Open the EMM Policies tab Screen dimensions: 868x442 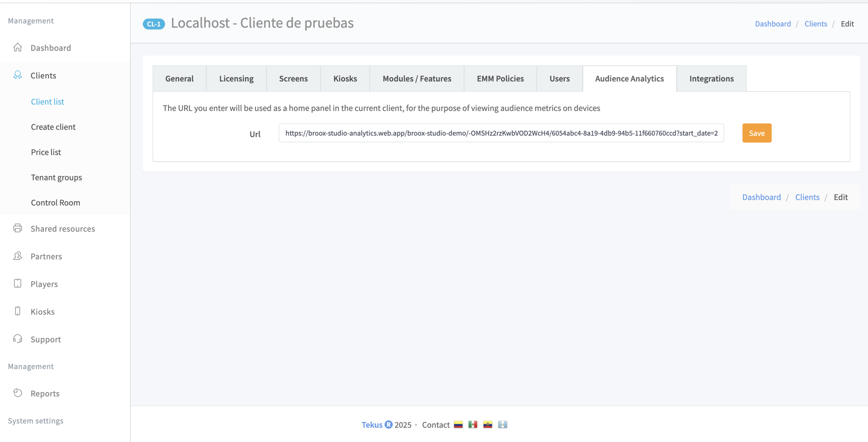(x=500, y=79)
